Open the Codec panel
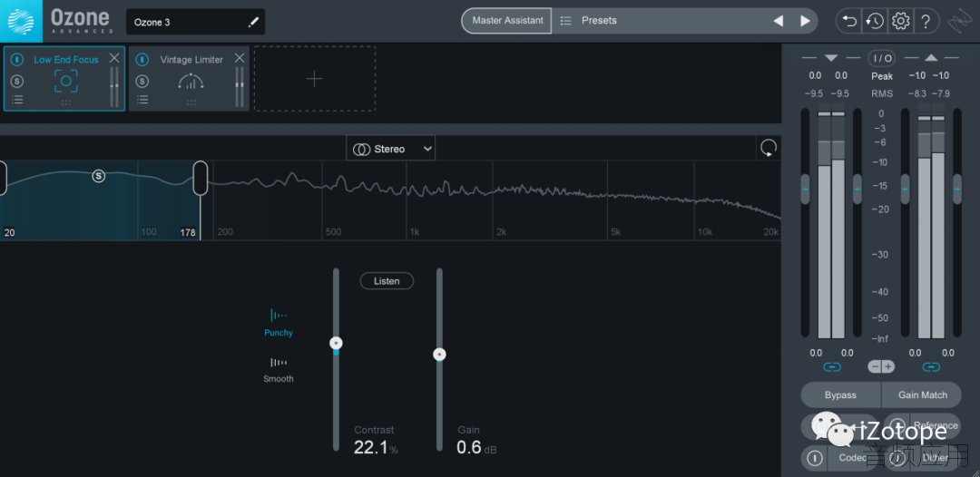Screen dimensions: 980x477 (852, 458)
